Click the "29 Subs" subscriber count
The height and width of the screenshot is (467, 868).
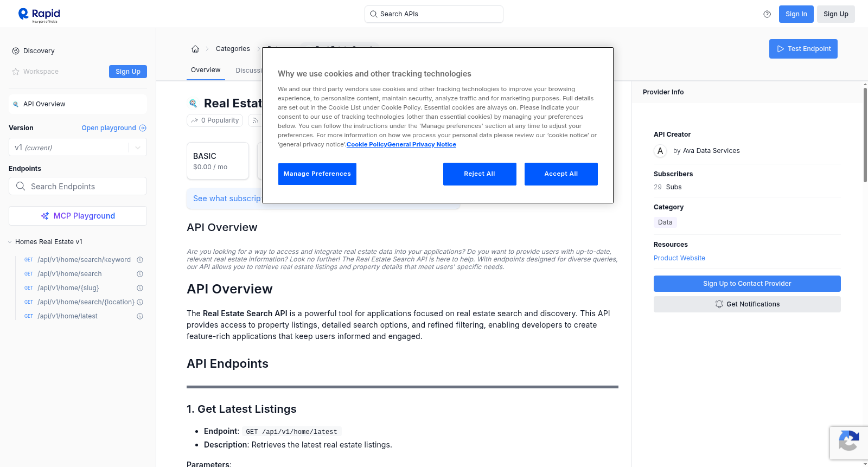click(x=668, y=187)
